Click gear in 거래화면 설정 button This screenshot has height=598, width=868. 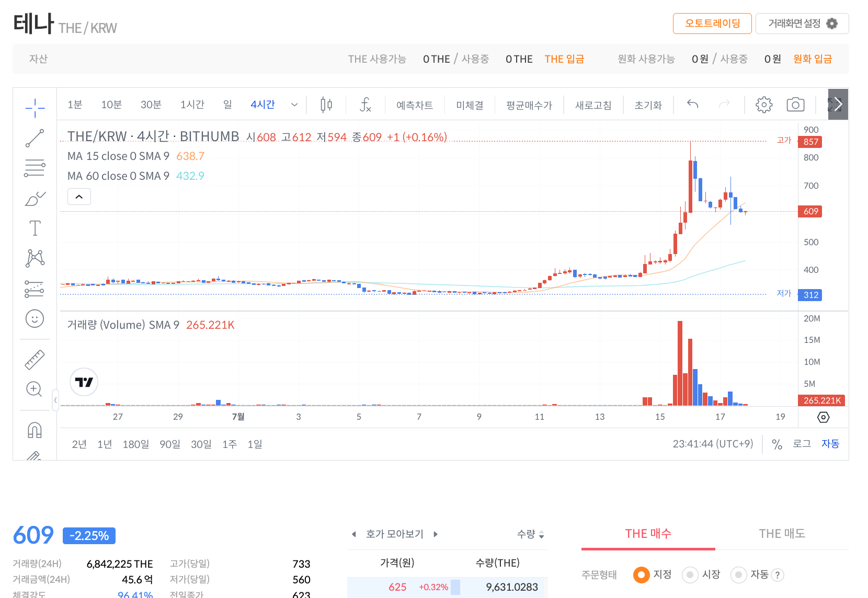(832, 24)
